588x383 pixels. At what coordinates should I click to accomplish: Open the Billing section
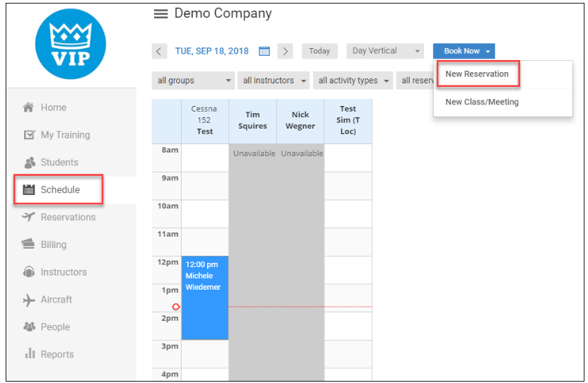coord(53,244)
